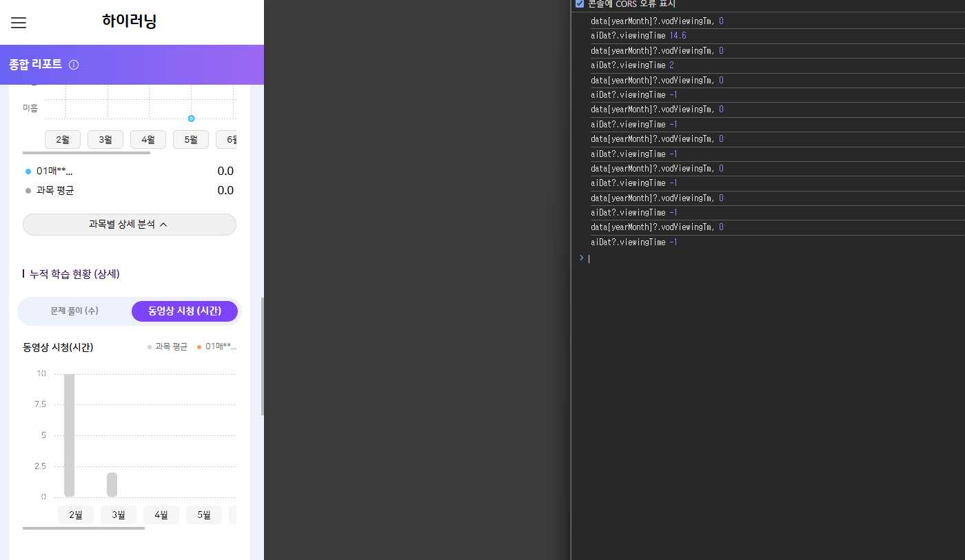The height and width of the screenshot is (560, 965).
Task: Uncheck the CORS errors console checkbox
Action: click(x=580, y=3)
